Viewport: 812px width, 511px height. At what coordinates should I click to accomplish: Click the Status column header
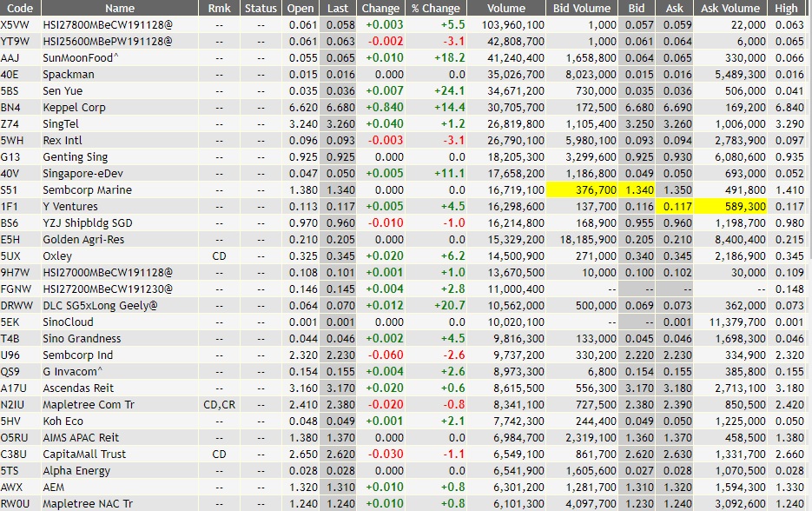261,8
